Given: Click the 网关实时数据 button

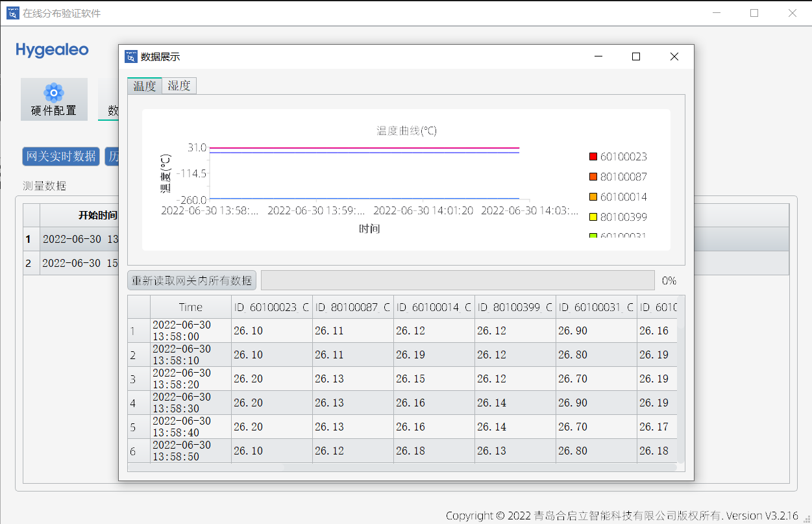Looking at the screenshot, I should [61, 156].
